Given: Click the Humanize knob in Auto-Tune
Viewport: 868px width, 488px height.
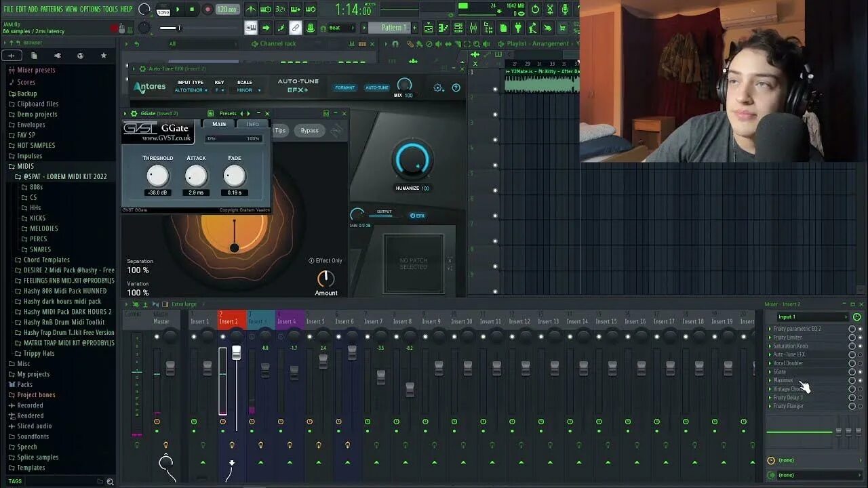Looking at the screenshot, I should (412, 161).
